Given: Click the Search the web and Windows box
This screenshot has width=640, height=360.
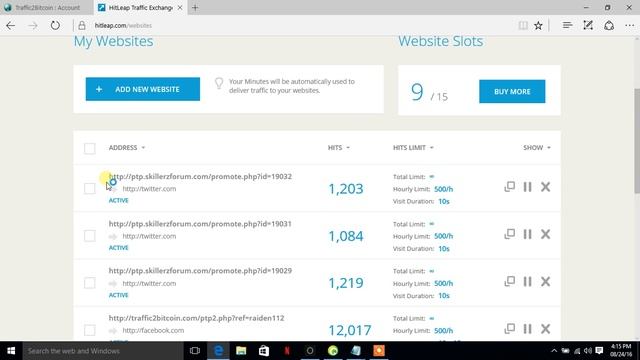Looking at the screenshot, I should pyautogui.click(x=103, y=351).
